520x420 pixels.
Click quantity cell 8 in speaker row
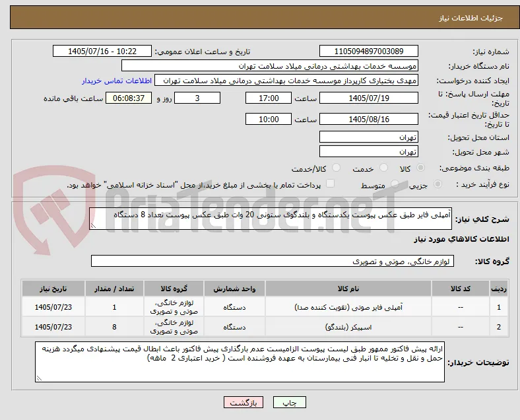114,327
